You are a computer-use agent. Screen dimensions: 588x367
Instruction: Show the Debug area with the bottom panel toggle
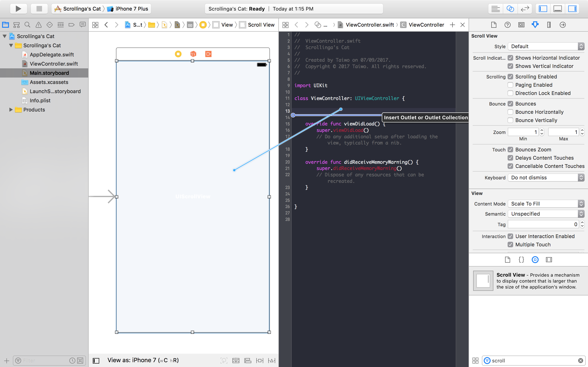click(x=557, y=9)
